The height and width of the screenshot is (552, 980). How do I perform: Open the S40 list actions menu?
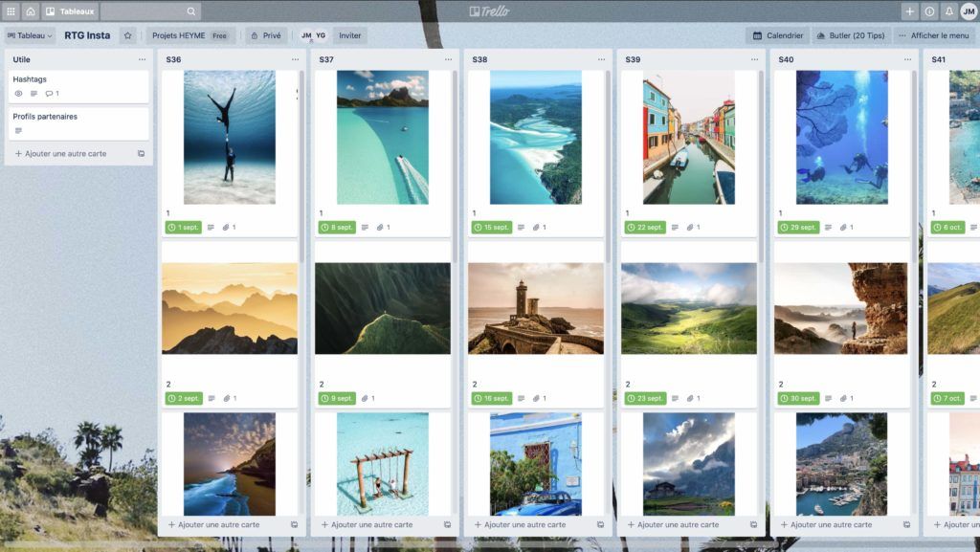907,59
